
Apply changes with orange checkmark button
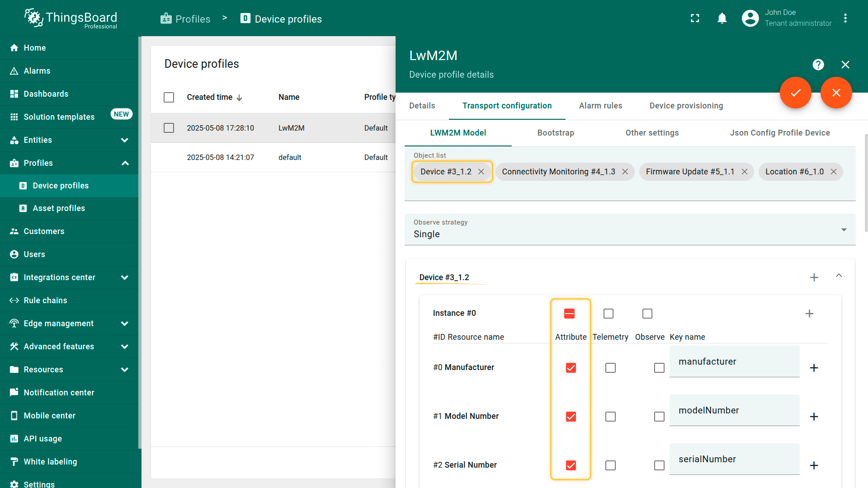pos(795,93)
